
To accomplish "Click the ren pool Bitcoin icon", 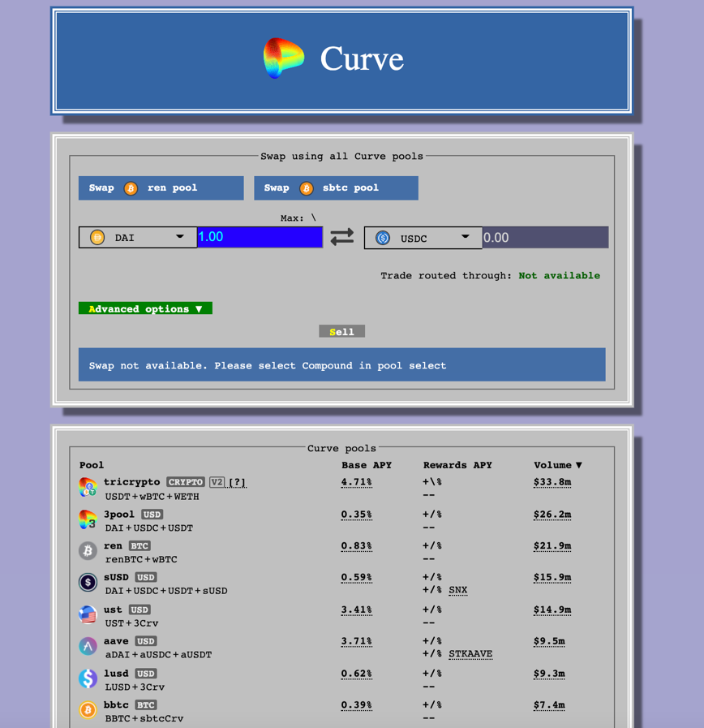I will tap(88, 550).
